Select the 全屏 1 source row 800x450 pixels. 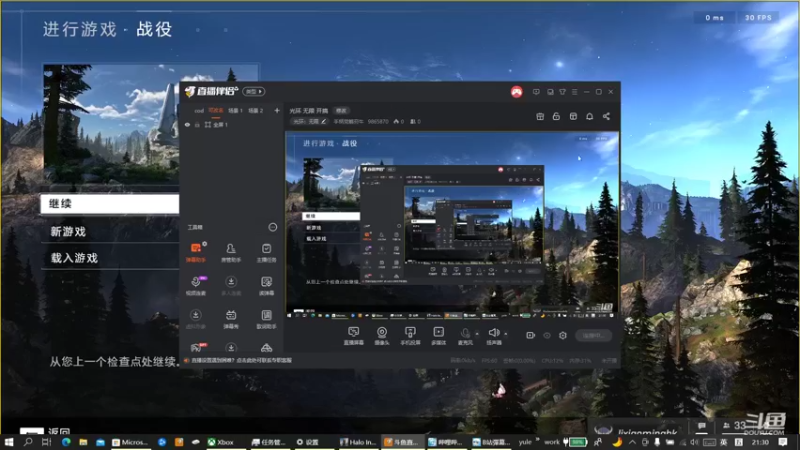click(x=232, y=124)
